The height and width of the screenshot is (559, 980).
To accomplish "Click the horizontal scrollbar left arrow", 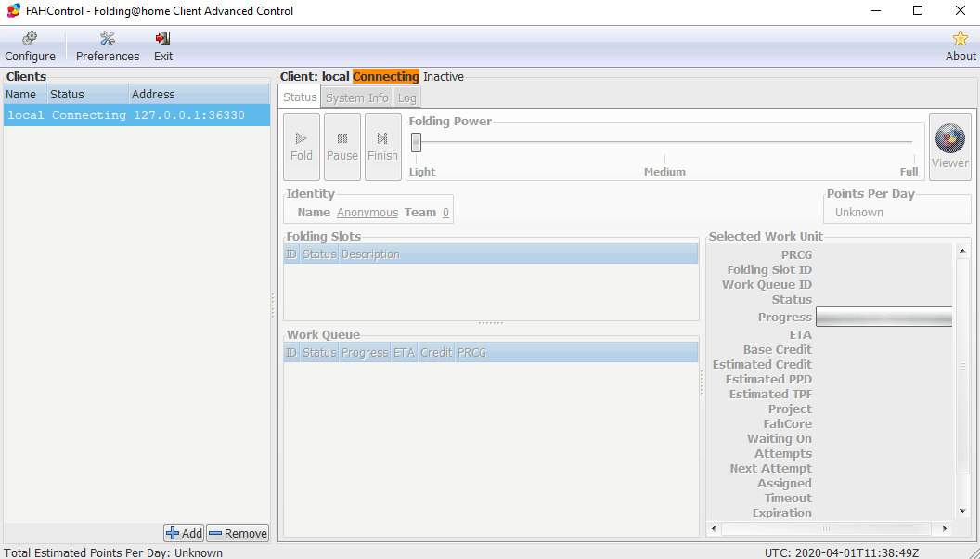I will [715, 529].
